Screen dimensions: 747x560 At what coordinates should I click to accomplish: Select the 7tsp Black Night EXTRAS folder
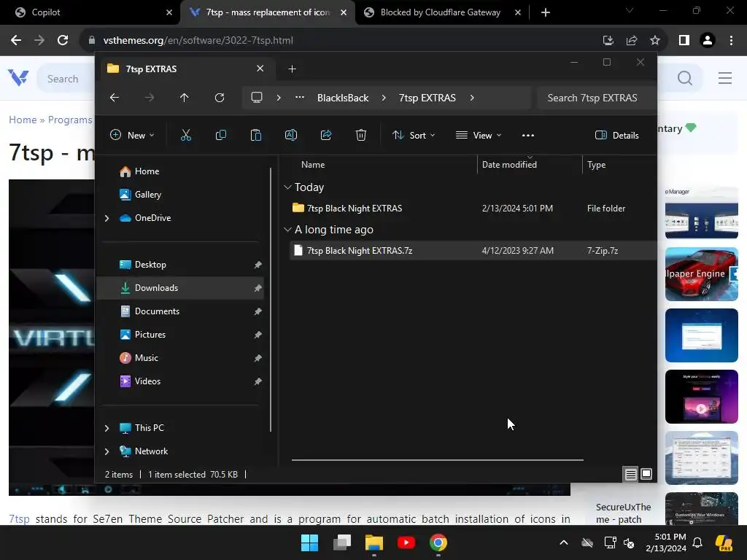(354, 209)
